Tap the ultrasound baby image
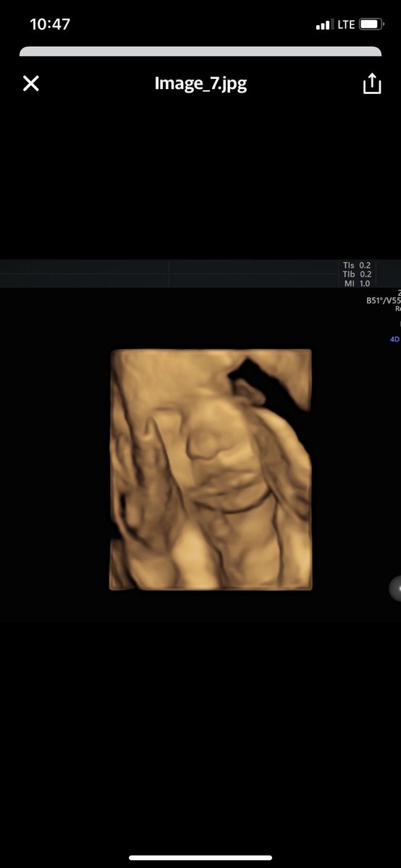Screen dimensions: 401x868 pos(211,469)
